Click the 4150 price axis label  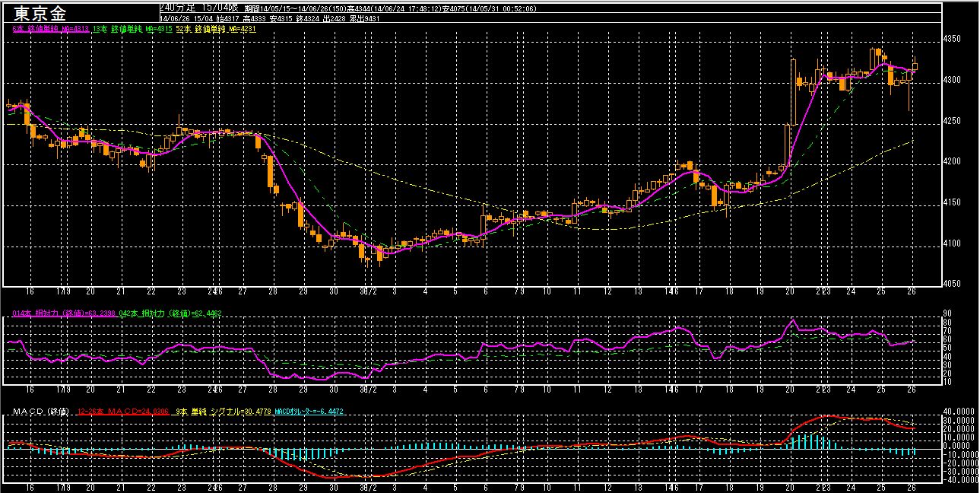[x=953, y=202]
